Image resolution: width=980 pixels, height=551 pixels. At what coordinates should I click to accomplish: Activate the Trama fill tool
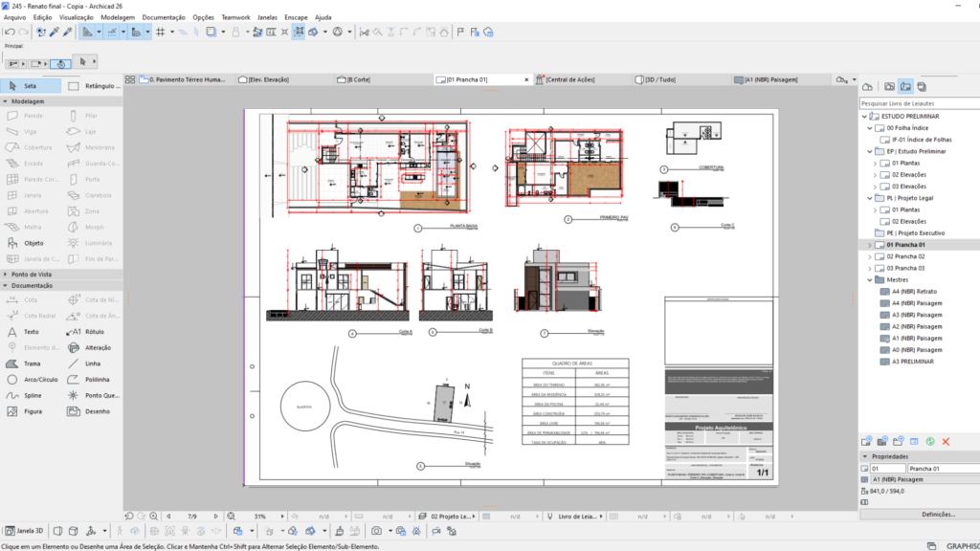tap(31, 364)
